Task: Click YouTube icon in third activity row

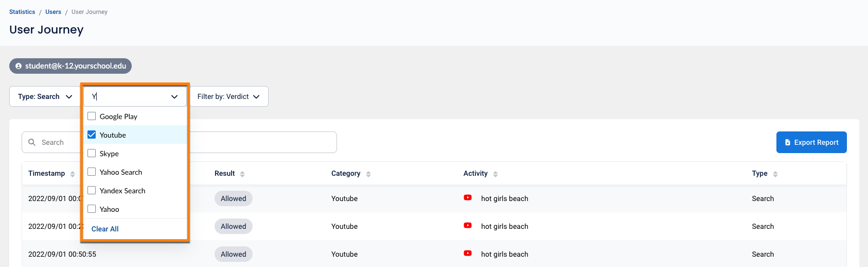Action: pyautogui.click(x=468, y=254)
